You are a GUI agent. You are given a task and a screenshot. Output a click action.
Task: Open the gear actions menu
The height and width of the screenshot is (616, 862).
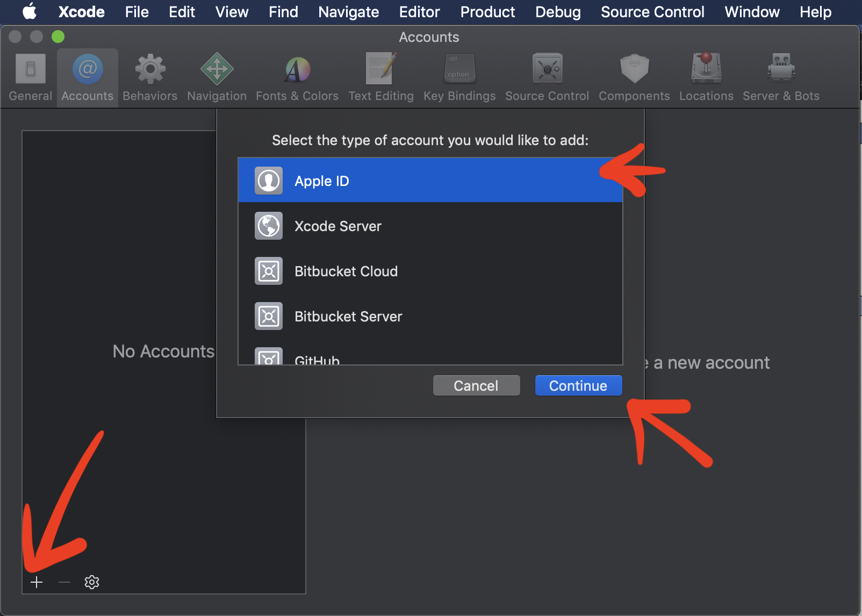click(92, 582)
